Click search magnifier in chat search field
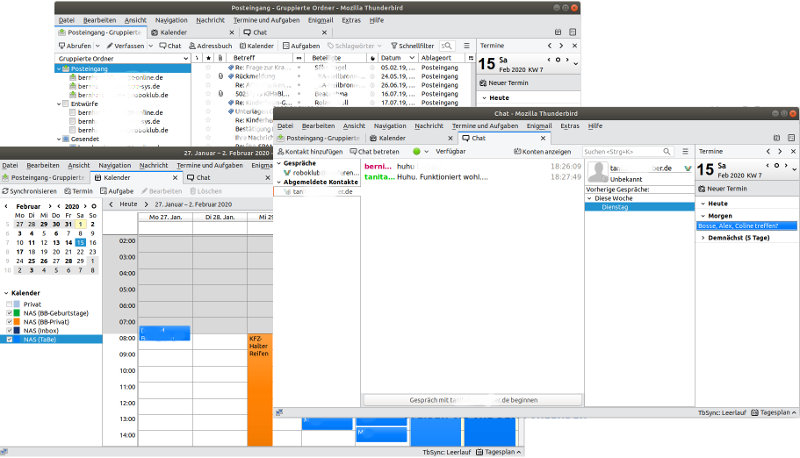 (666, 151)
